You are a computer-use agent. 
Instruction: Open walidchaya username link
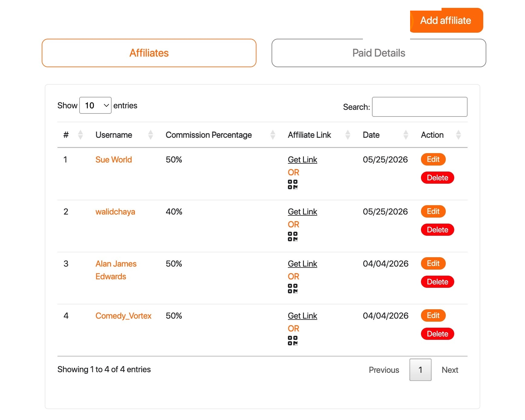(115, 212)
